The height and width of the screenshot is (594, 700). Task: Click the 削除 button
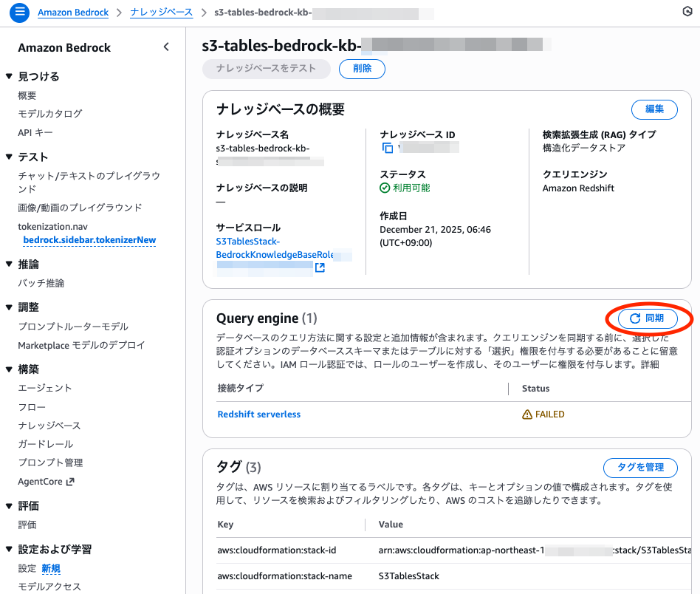coord(362,69)
